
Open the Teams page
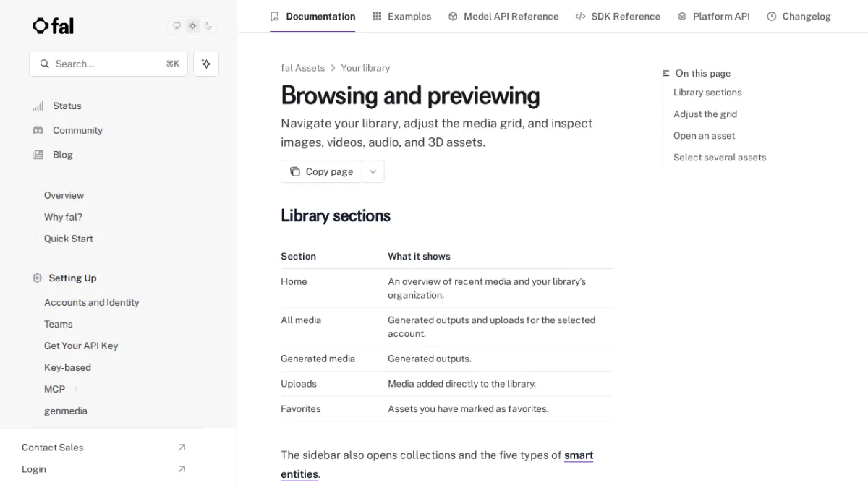(59, 324)
